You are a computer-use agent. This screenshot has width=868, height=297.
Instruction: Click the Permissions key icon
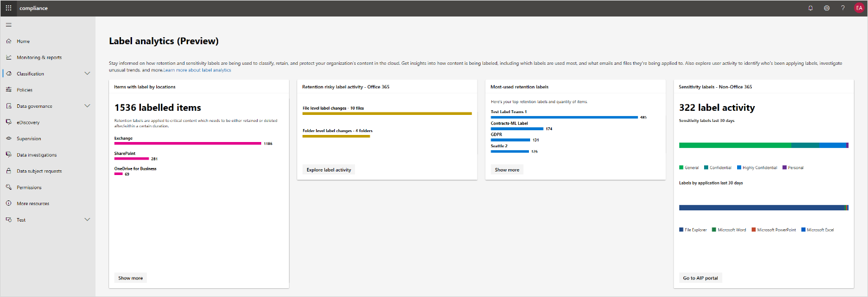coord(8,187)
